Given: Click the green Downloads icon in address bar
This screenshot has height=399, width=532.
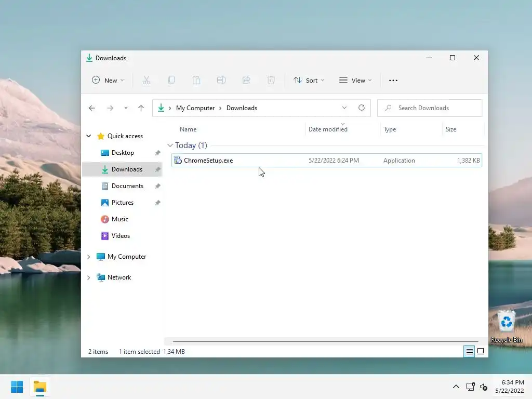Looking at the screenshot, I should pyautogui.click(x=161, y=108).
